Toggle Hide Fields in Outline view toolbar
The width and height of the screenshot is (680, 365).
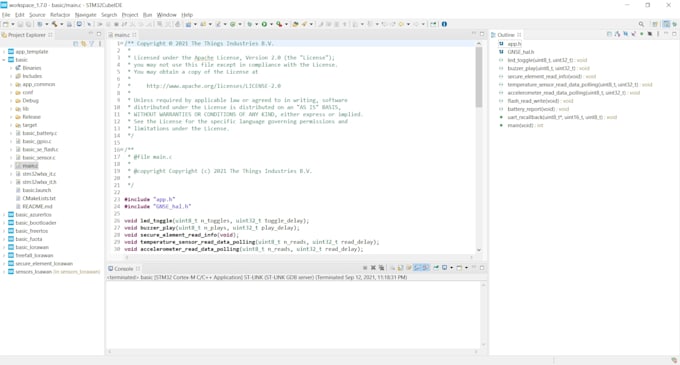(625, 34)
